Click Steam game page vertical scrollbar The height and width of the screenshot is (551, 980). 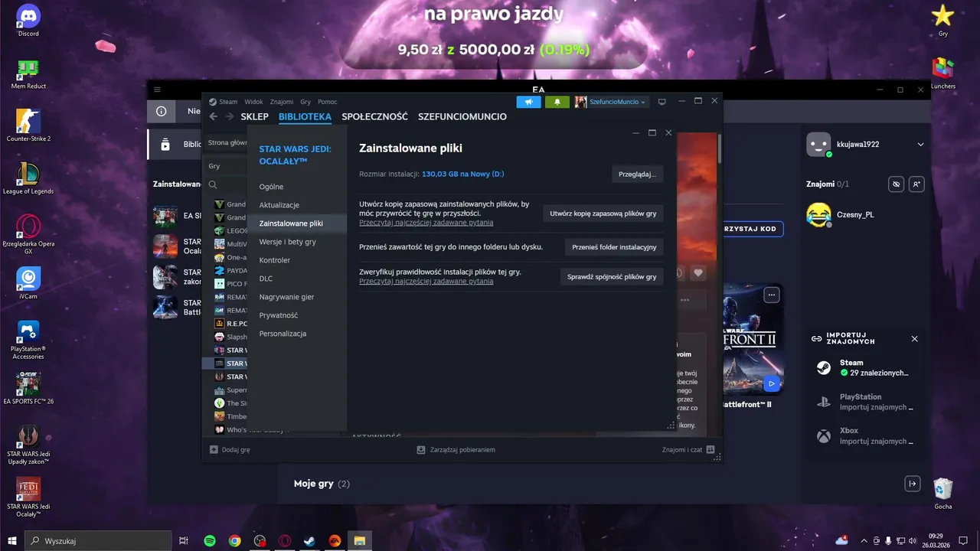(x=719, y=148)
